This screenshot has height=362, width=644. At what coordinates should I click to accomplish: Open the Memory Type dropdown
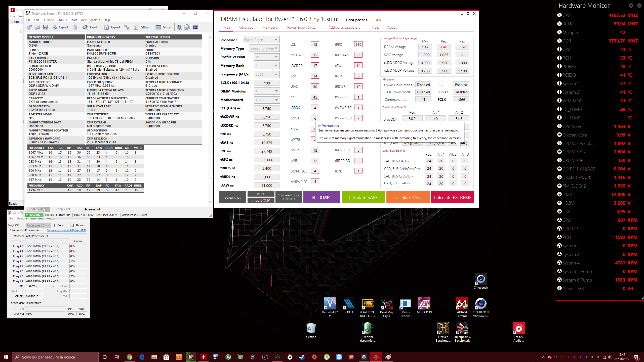(x=264, y=48)
